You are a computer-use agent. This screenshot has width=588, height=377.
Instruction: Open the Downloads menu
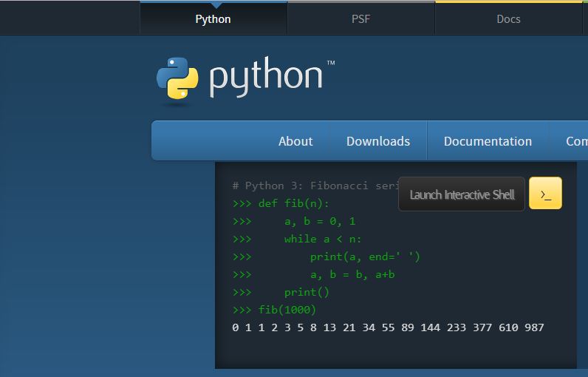(x=378, y=141)
